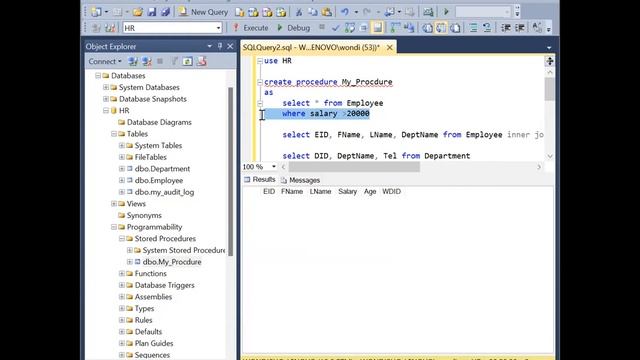
Task: Collapse the Tables folder node
Action: pyautogui.click(x=114, y=133)
